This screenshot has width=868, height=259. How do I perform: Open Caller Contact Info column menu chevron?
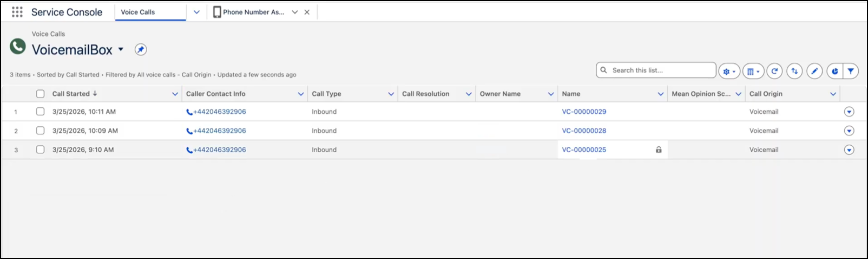pyautogui.click(x=301, y=94)
